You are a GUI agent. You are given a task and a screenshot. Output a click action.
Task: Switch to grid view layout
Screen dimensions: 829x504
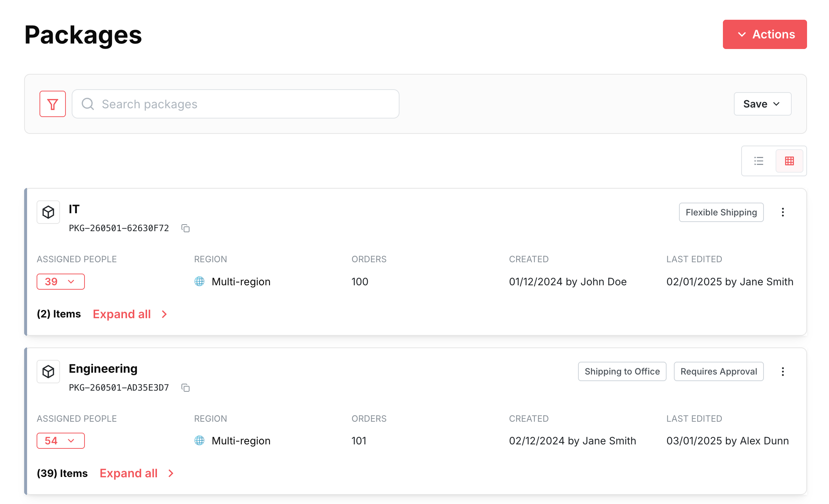pos(789,161)
